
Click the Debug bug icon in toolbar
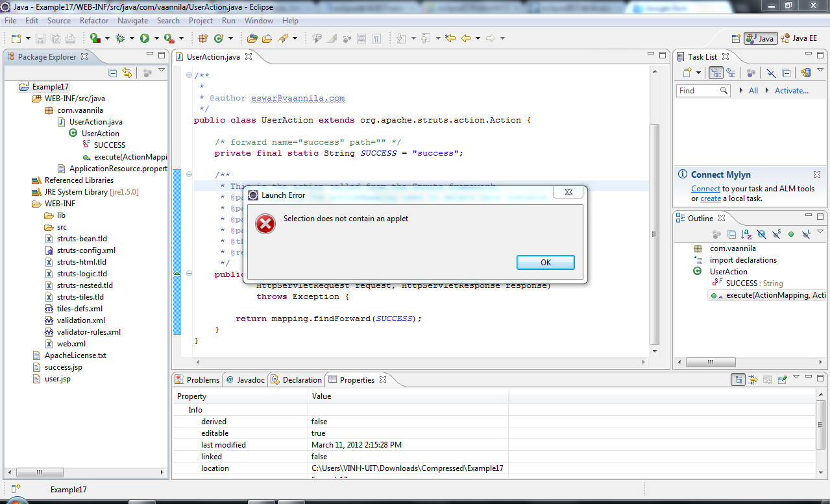[120, 39]
